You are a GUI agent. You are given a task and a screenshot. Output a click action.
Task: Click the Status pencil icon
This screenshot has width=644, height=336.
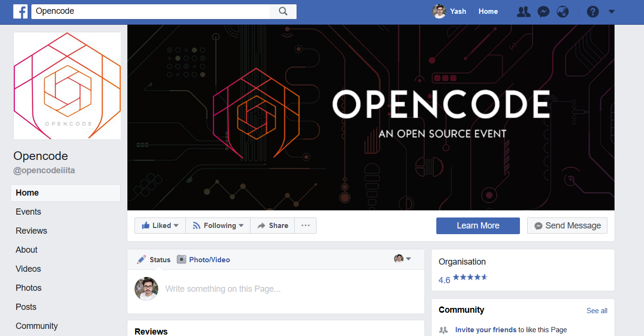[141, 259]
